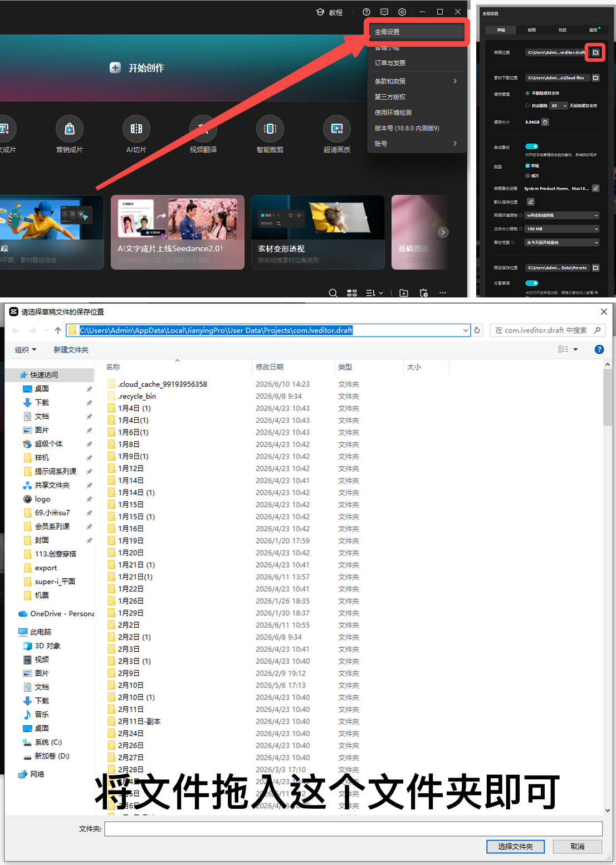616x865 pixels.
Task: Check the 成片 type checkbox
Action: pos(527,175)
